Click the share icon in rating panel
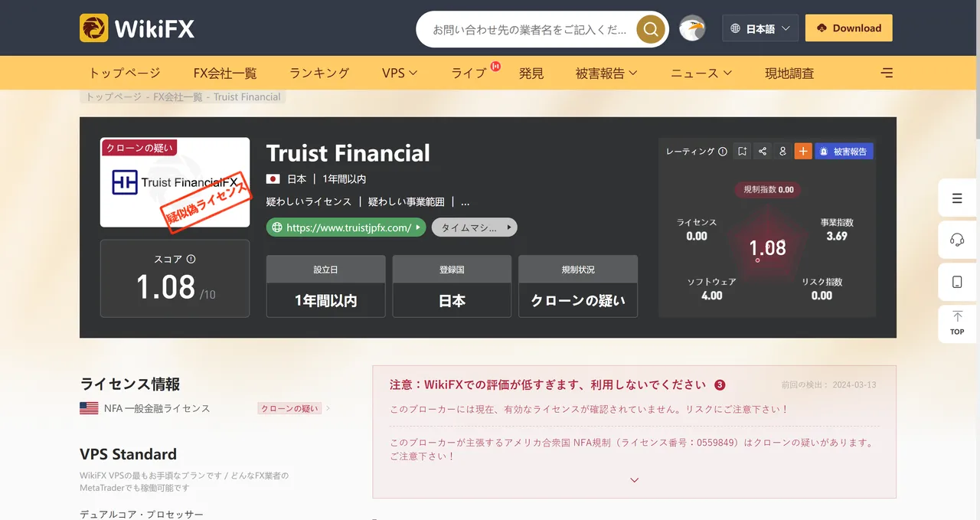Screen dimensions: 980x520 [x=762, y=152]
